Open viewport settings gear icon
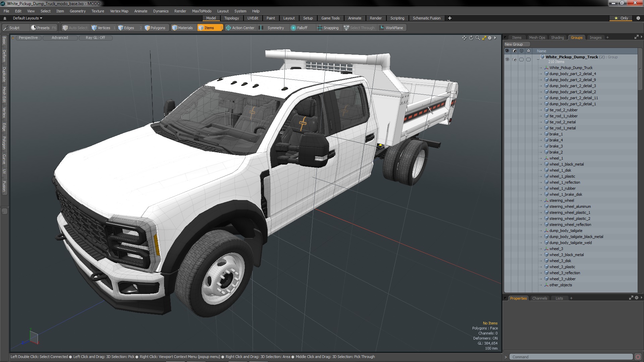 (490, 38)
